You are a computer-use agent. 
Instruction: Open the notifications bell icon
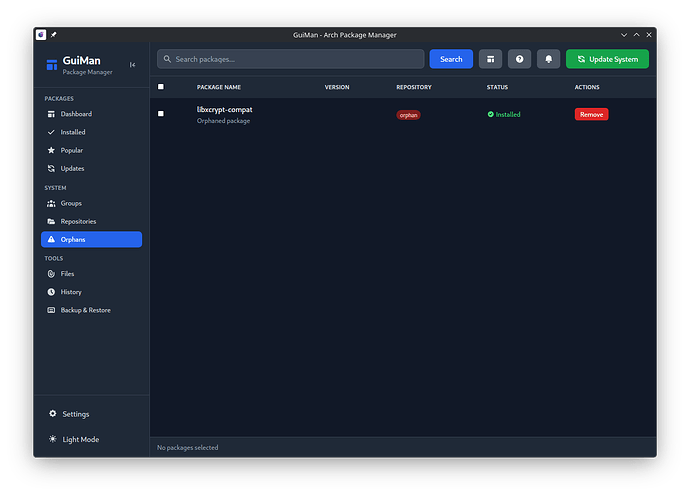point(548,59)
